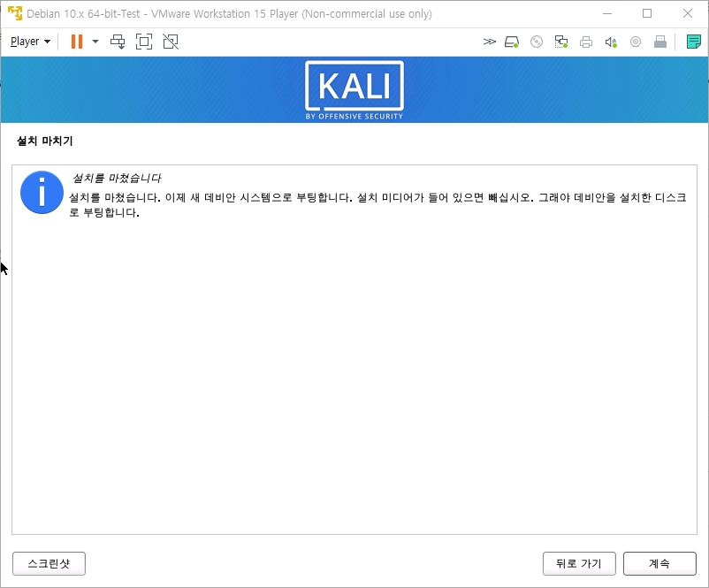Image resolution: width=709 pixels, height=588 pixels.
Task: Click the VMware Player title bar icon
Action: click(x=15, y=13)
